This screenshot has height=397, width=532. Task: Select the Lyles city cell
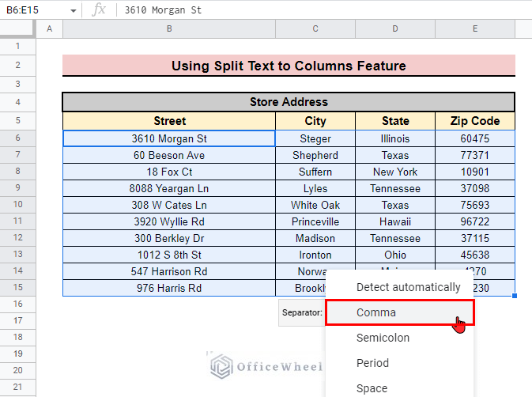(315, 188)
